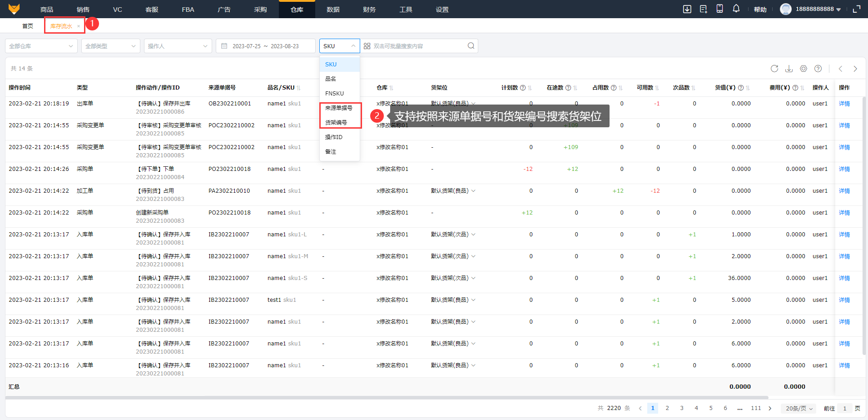Open the 采购 menu in top navigation

[260, 10]
